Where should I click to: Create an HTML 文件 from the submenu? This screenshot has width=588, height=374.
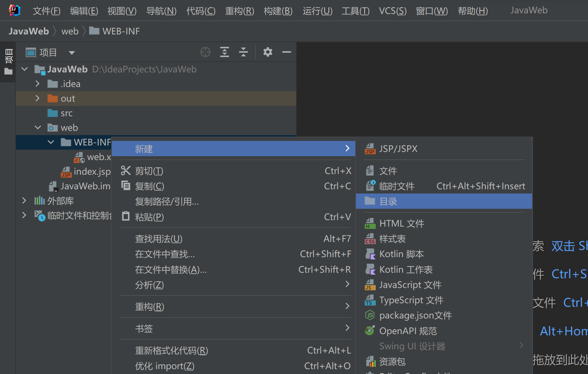click(x=401, y=223)
